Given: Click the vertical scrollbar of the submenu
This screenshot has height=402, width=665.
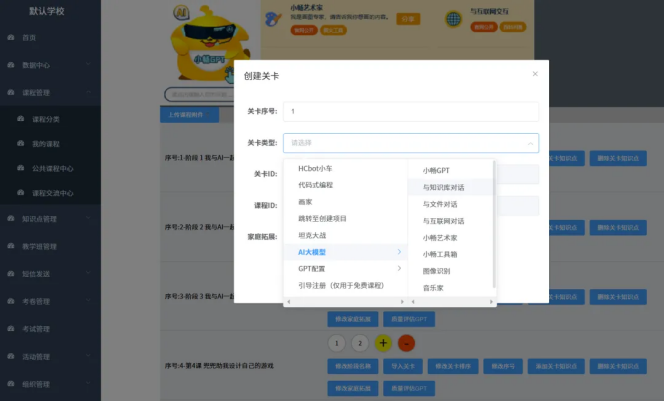Looking at the screenshot, I should [x=494, y=225].
